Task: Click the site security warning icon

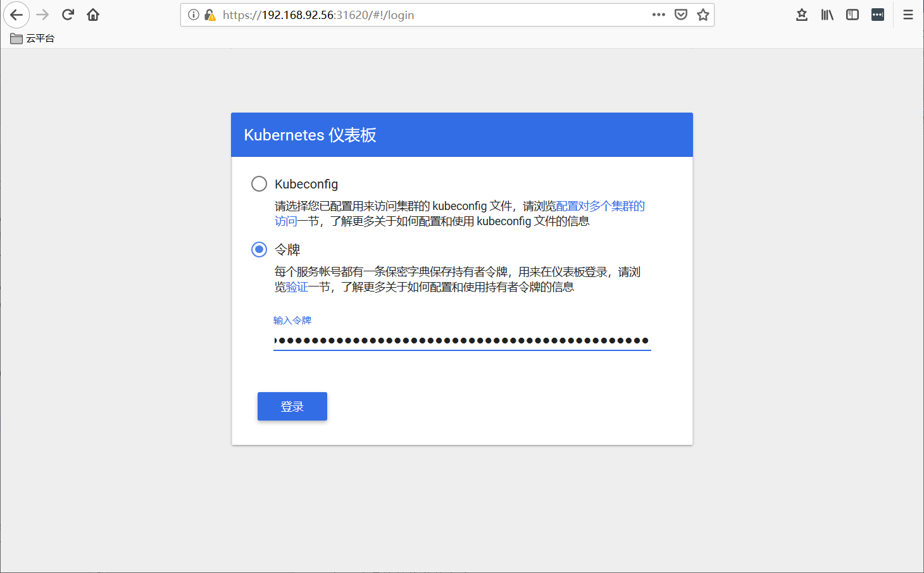Action: (208, 15)
